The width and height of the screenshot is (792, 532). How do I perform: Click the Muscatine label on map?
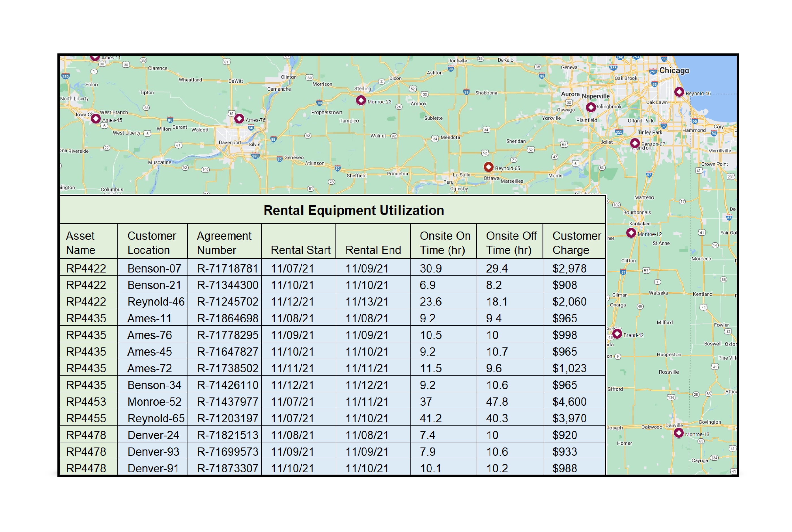click(159, 162)
